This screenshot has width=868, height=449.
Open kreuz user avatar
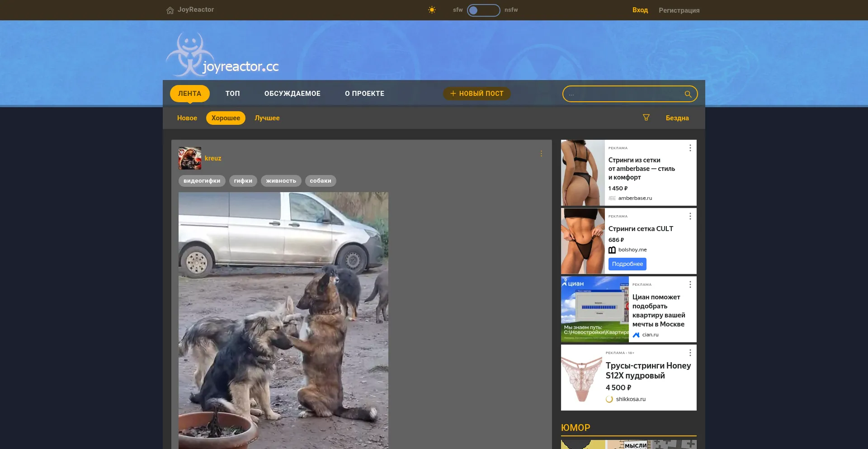pos(190,158)
